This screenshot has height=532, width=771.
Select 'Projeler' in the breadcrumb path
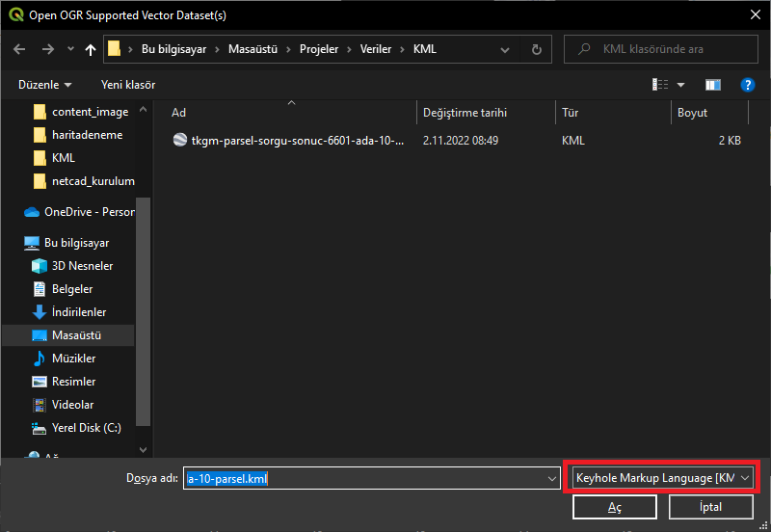tap(319, 49)
